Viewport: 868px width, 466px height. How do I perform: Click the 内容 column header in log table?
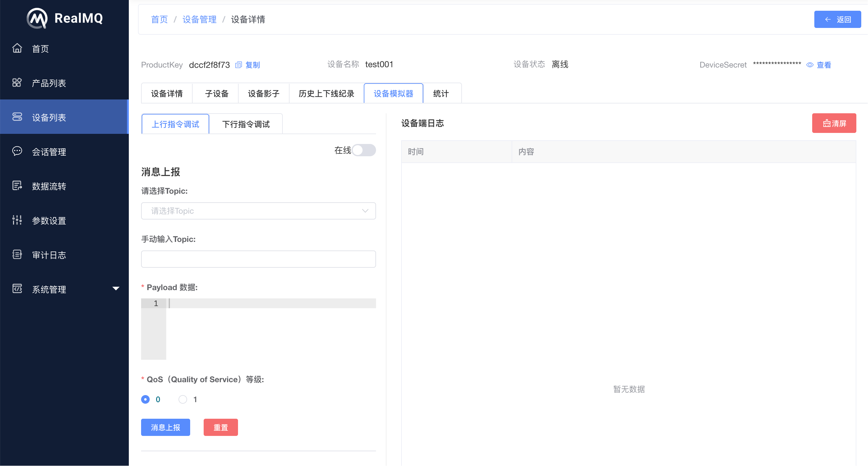684,152
